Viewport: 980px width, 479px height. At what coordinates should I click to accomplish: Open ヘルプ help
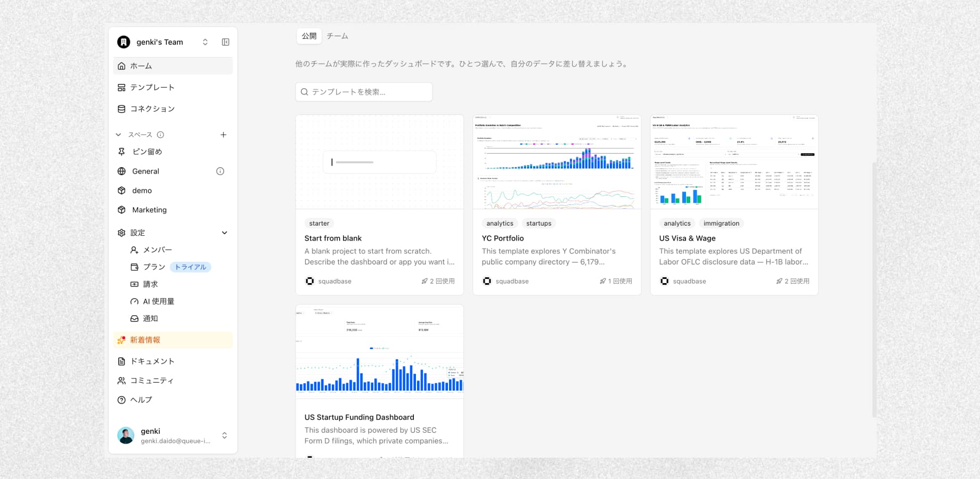coord(173,400)
